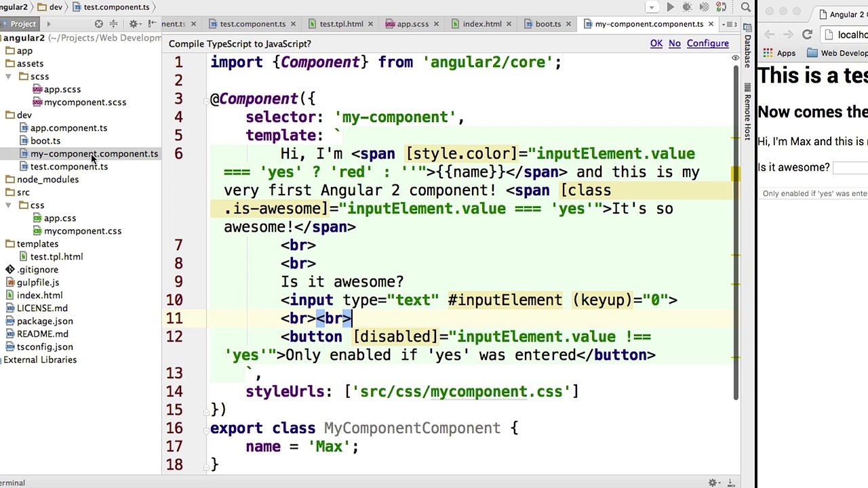Click the 'Is it awesome?' input in browser
Image resolution: width=868 pixels, height=488 pixels.
(850, 167)
